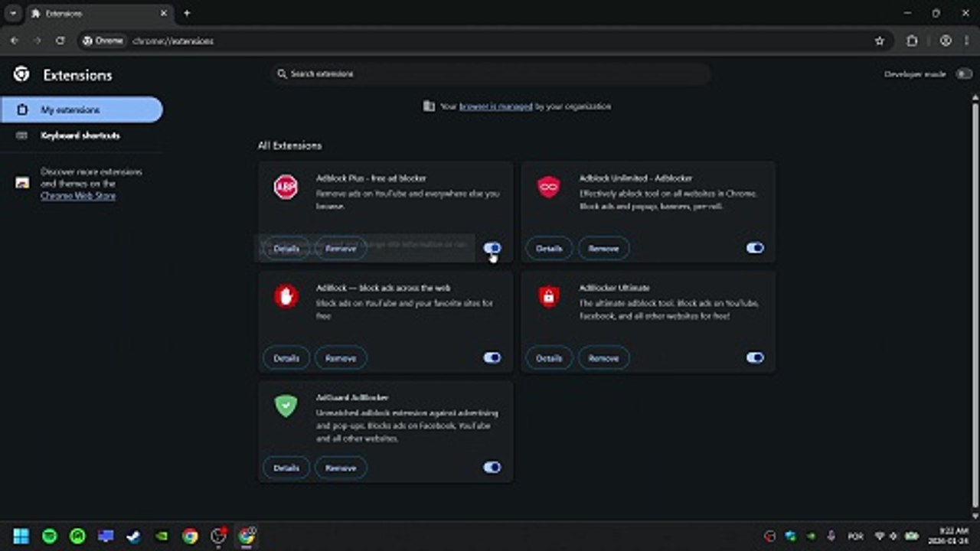Click the All Extensions heading

[x=289, y=145]
